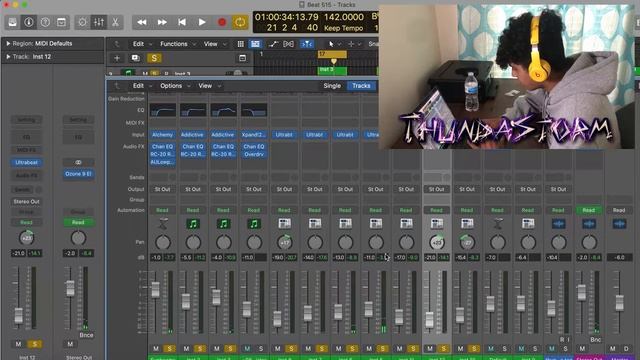Enable Flex icon in Tracks bar
The image size is (640, 360).
pos(289,44)
